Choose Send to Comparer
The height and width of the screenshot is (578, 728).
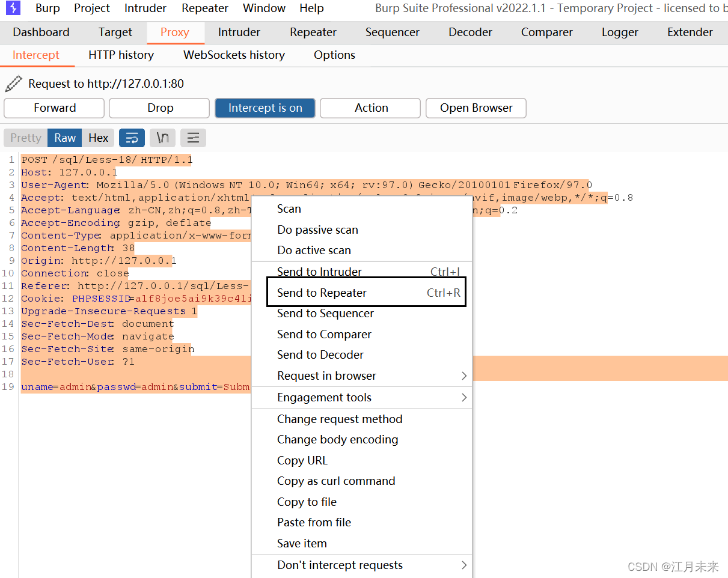coord(362,334)
